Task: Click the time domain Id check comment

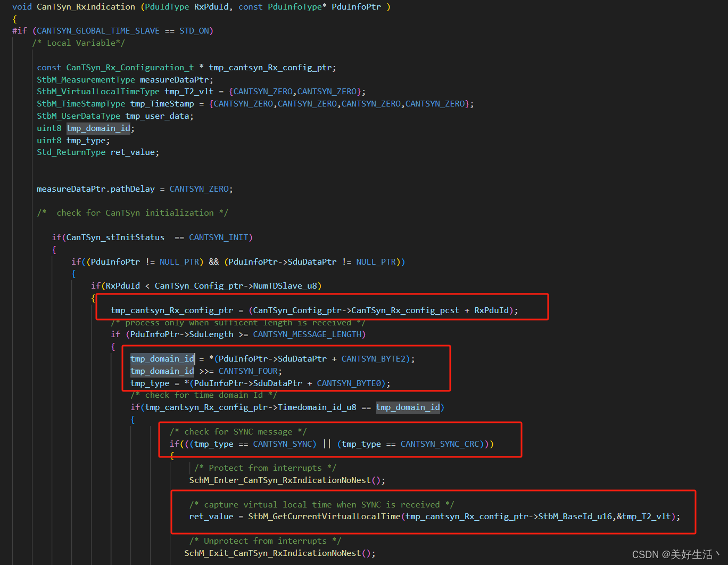Action: 204,395
